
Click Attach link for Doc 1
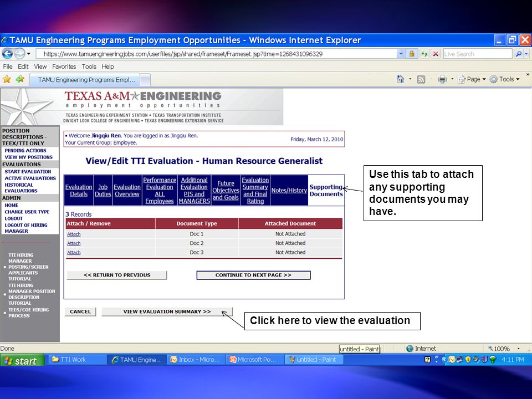tap(74, 234)
